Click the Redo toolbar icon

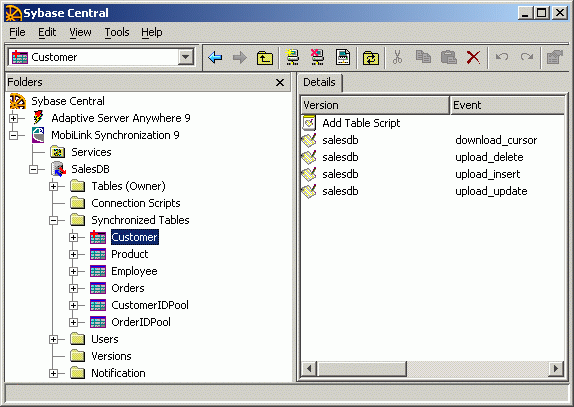(527, 57)
